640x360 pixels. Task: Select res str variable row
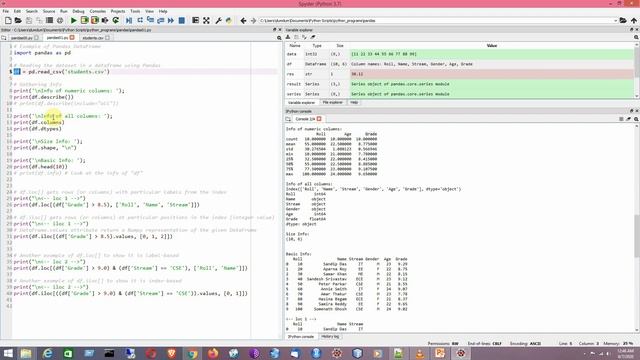(459, 74)
